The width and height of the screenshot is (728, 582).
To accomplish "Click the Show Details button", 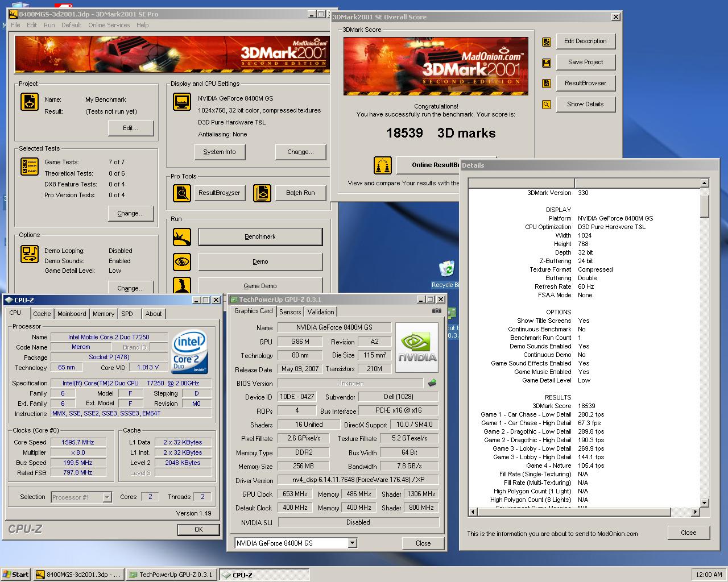I will point(586,105).
